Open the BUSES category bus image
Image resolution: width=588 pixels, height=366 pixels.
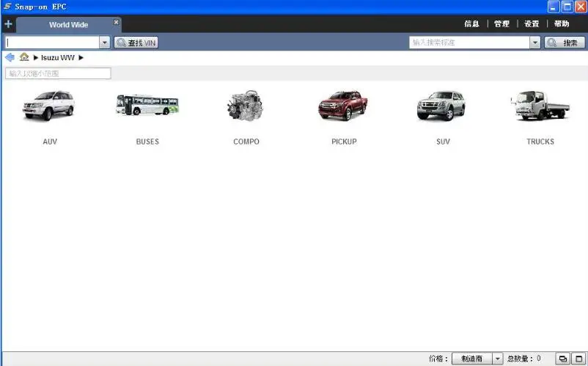[x=147, y=105]
